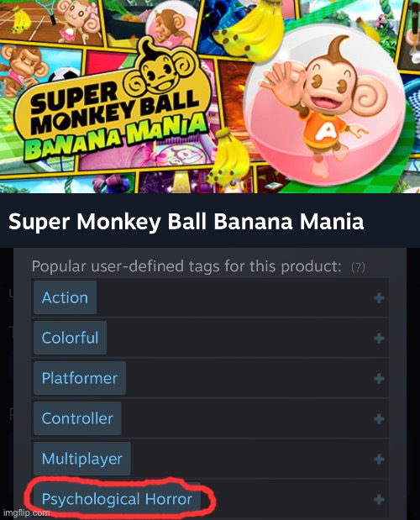The height and width of the screenshot is (520, 420).
Task: Add the Platformer tag with its plus icon
Action: 379,378
